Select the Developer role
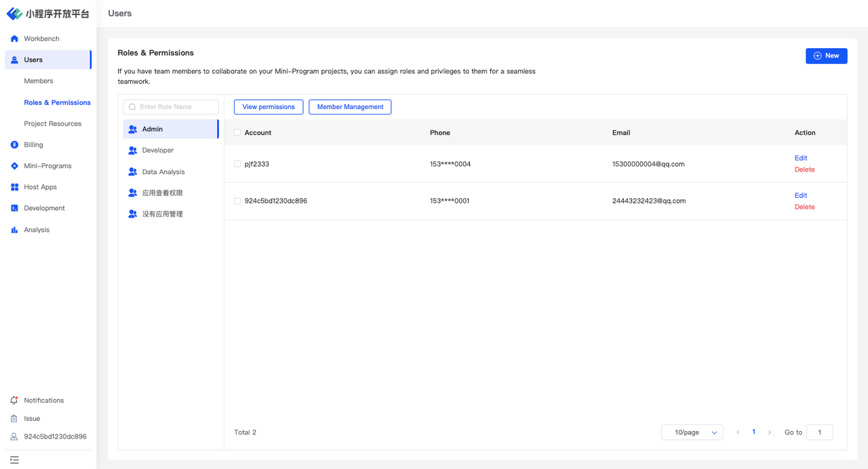Viewport: 868px width, 469px height. 158,150
